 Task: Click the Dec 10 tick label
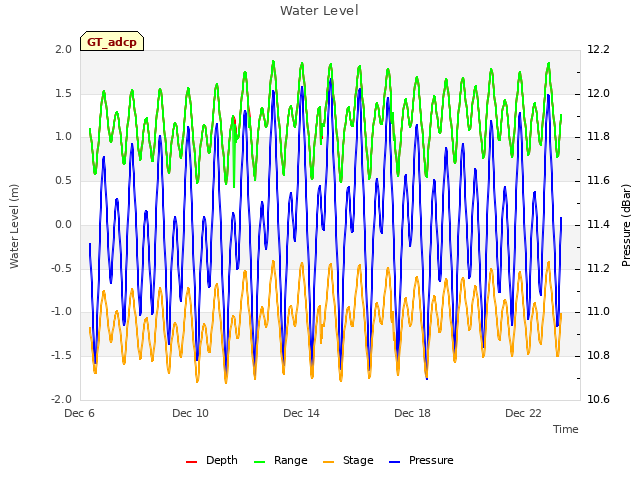[x=190, y=413]
